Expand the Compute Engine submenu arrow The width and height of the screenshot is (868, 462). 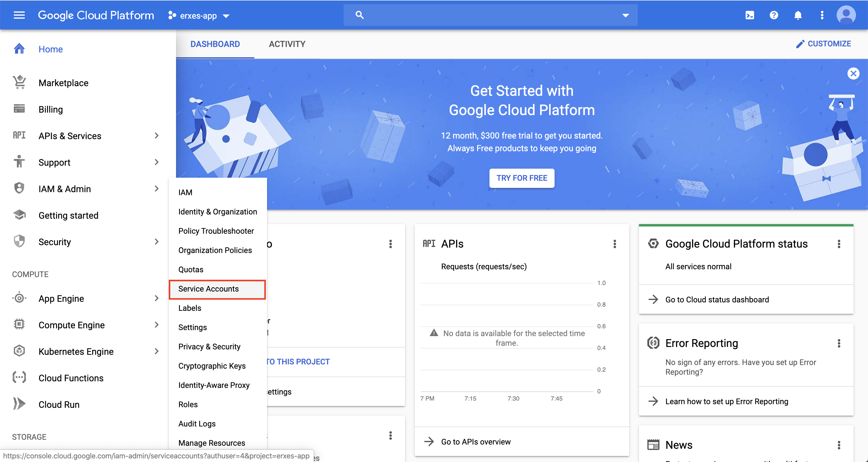156,325
